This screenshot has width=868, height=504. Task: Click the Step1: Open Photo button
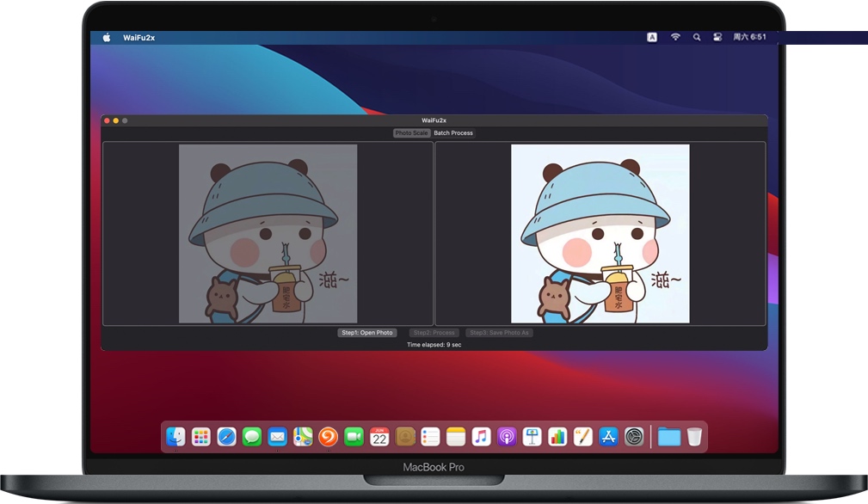(x=366, y=333)
